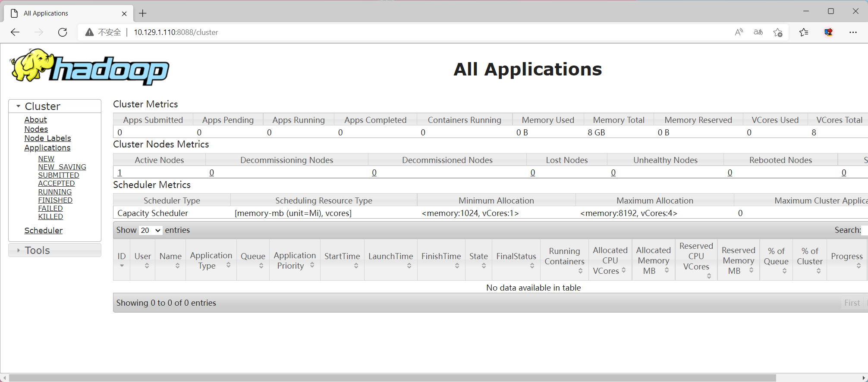Viewport: 868px width, 382px height.
Task: Click the not secure warning icon
Action: (89, 32)
